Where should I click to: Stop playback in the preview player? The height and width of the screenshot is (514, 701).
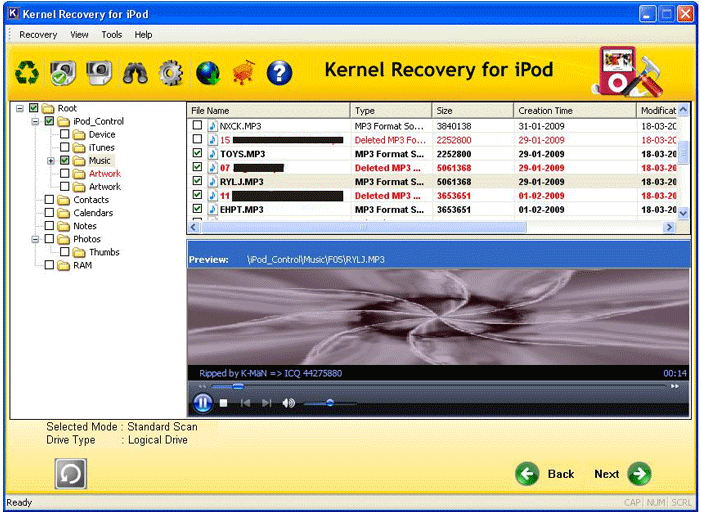click(x=224, y=403)
